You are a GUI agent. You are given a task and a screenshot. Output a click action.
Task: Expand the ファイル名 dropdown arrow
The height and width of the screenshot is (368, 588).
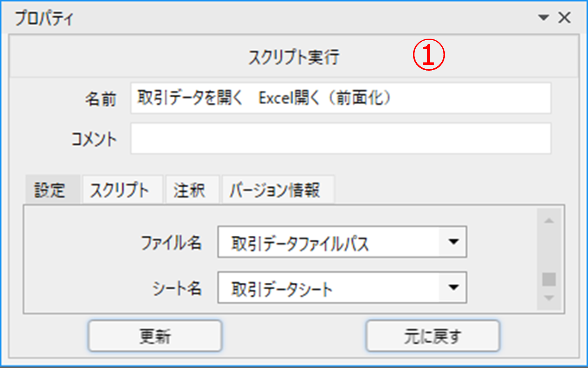point(453,242)
